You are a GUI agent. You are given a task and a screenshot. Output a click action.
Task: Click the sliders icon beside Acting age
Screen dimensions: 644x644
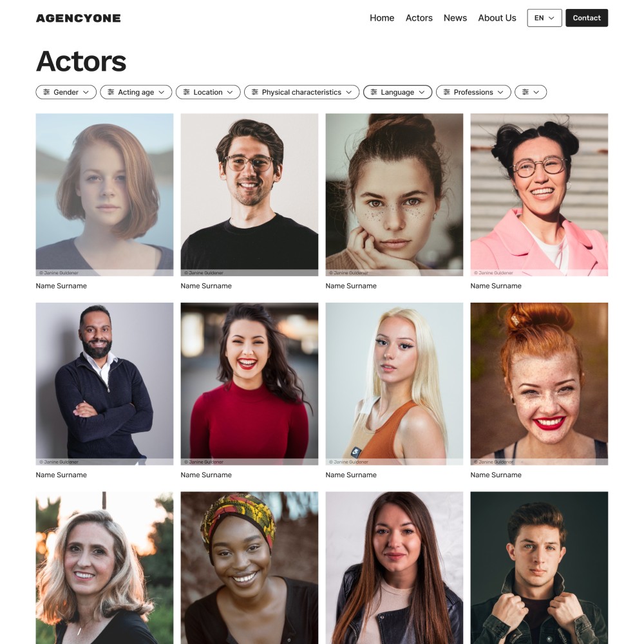pos(111,92)
